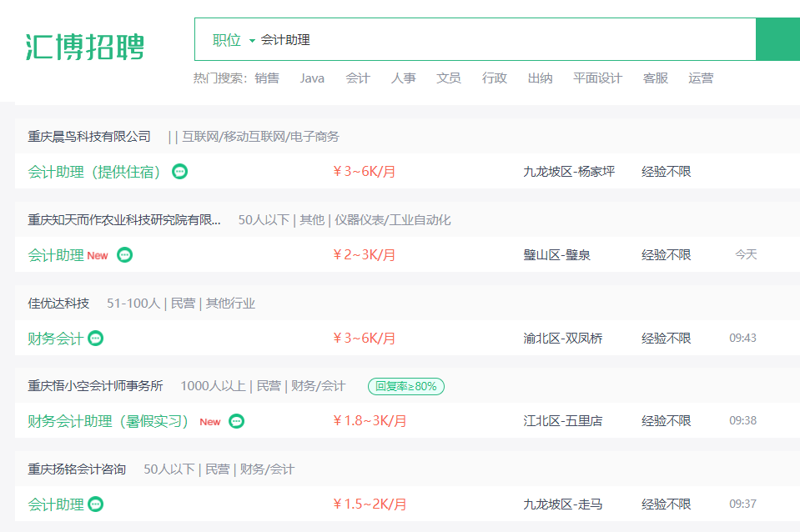Choose hot search keyword 出纳
800x532 pixels.
(540, 78)
